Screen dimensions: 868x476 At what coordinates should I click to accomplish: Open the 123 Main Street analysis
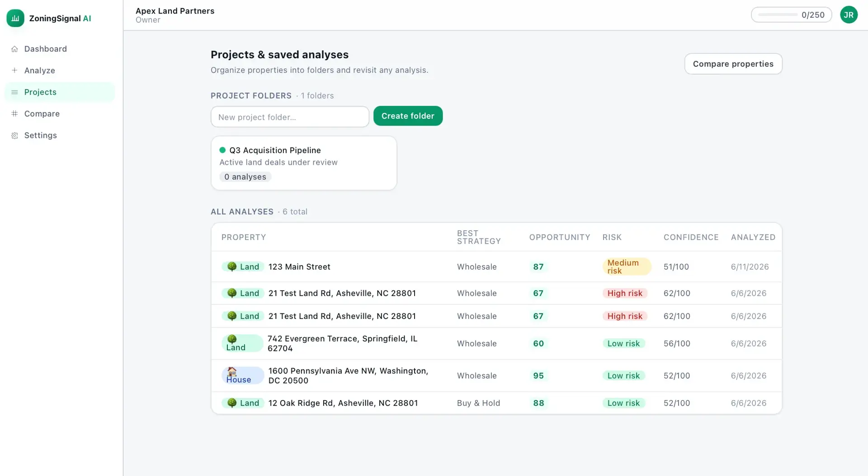coord(299,267)
